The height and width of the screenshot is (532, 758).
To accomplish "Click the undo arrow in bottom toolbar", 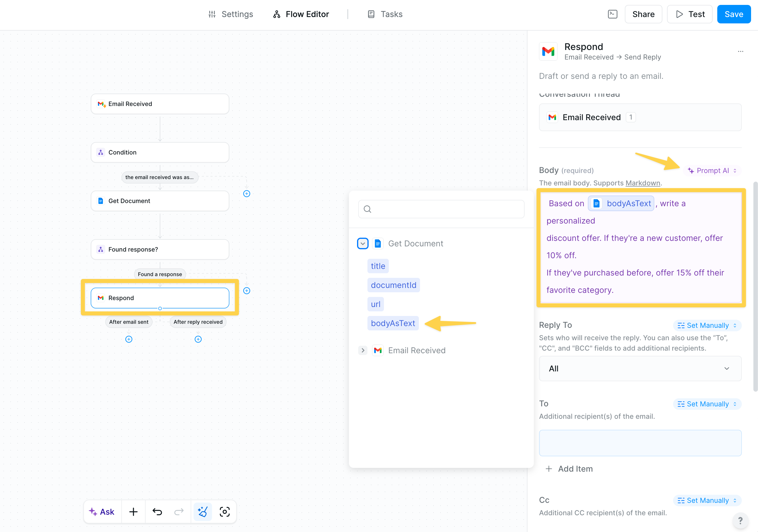I will click(x=157, y=511).
